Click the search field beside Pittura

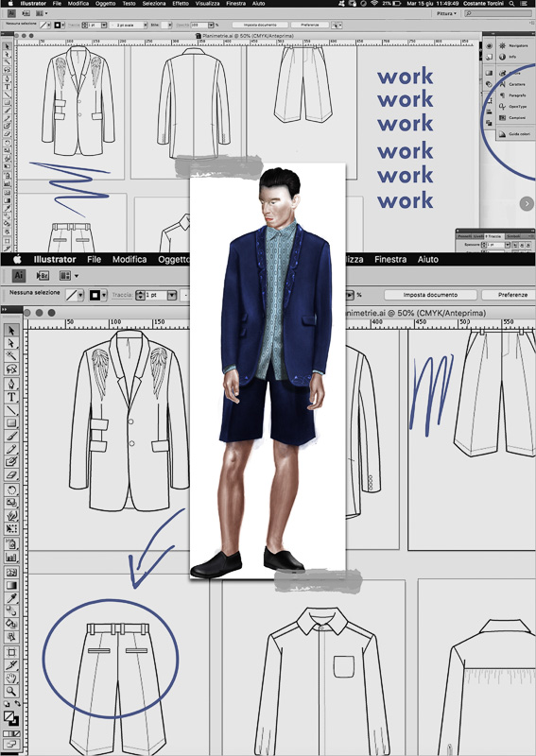(x=498, y=13)
